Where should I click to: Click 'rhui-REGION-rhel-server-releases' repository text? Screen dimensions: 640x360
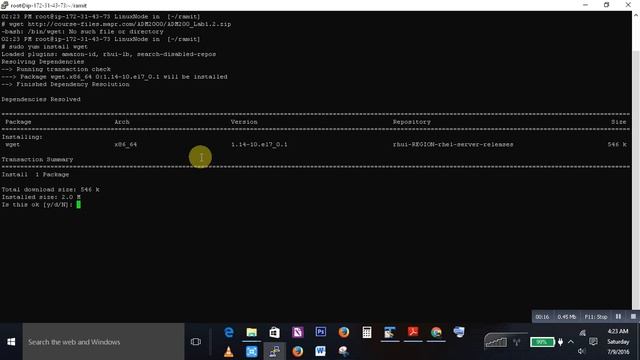click(453, 144)
